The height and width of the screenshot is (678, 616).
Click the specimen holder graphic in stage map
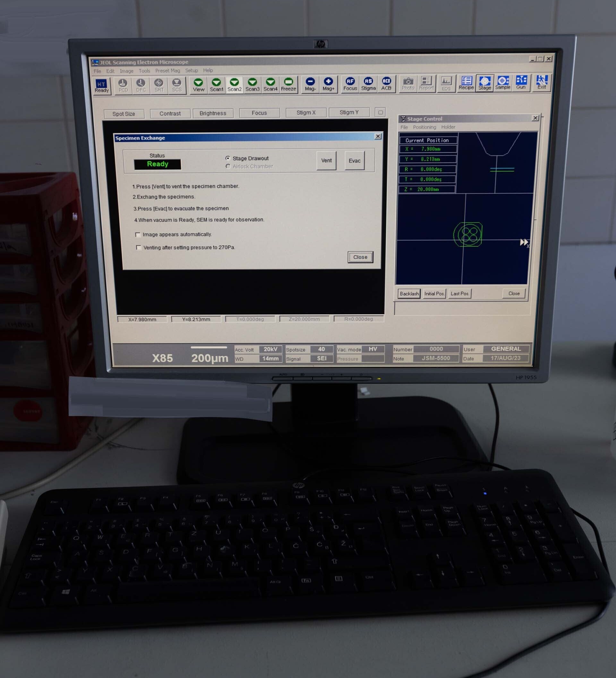click(x=468, y=234)
